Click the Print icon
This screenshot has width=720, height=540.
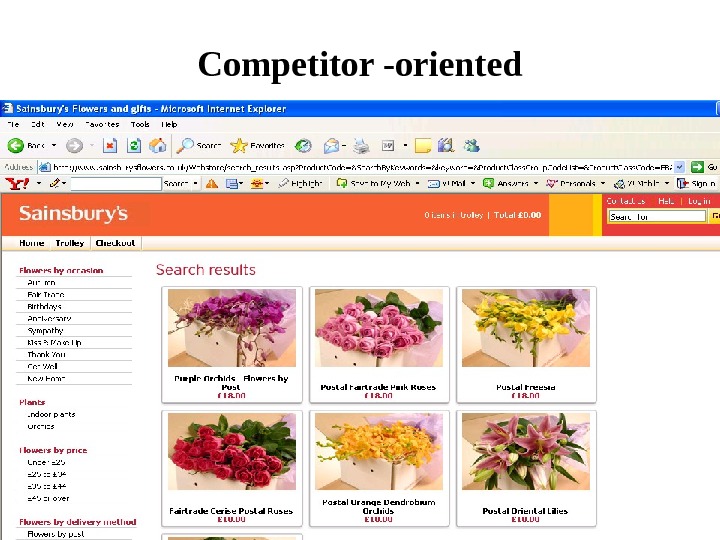point(361,146)
